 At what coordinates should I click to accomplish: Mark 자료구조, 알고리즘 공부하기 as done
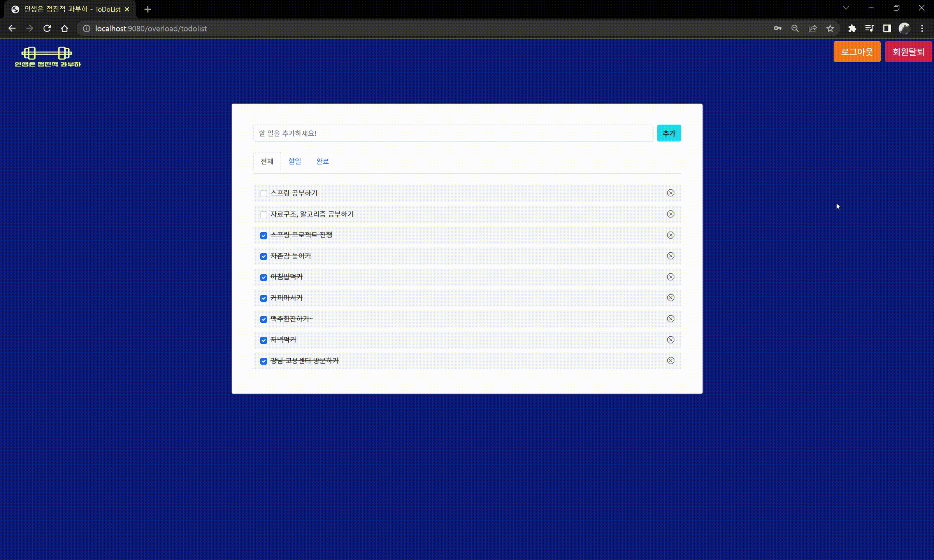(263, 215)
